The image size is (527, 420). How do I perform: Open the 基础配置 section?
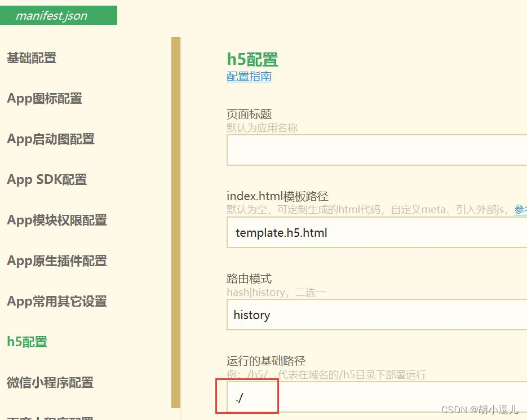(x=31, y=58)
